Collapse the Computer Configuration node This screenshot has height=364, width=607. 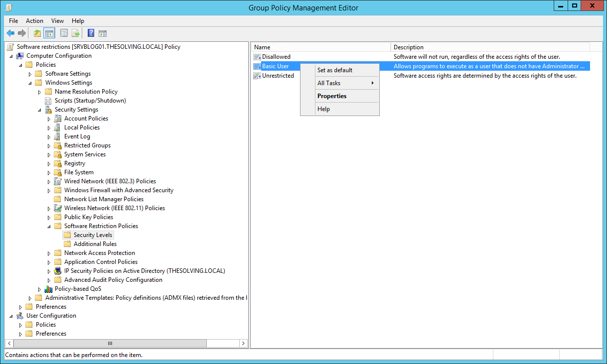(11, 56)
